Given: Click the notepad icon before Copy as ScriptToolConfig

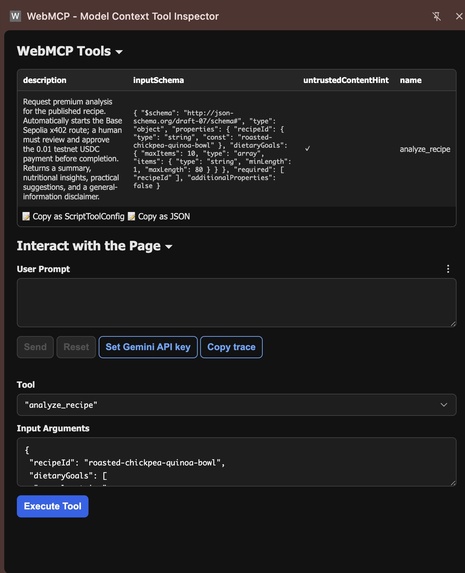Looking at the screenshot, I should [x=26, y=216].
